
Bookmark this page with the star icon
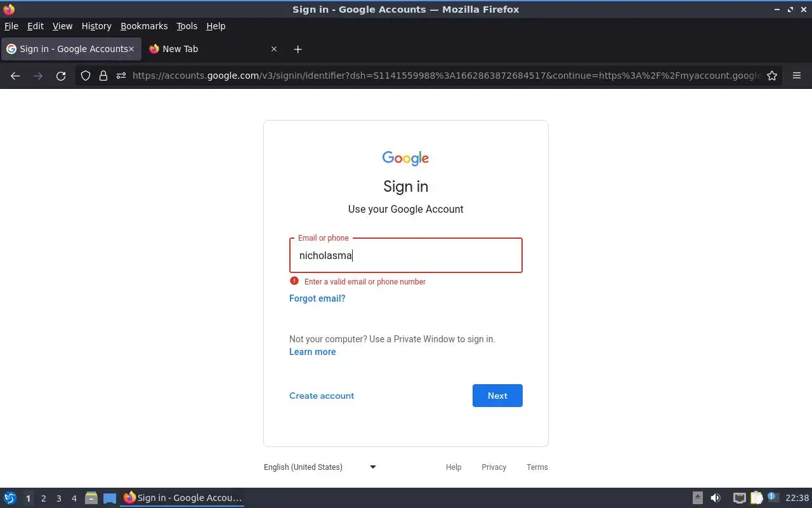click(772, 76)
